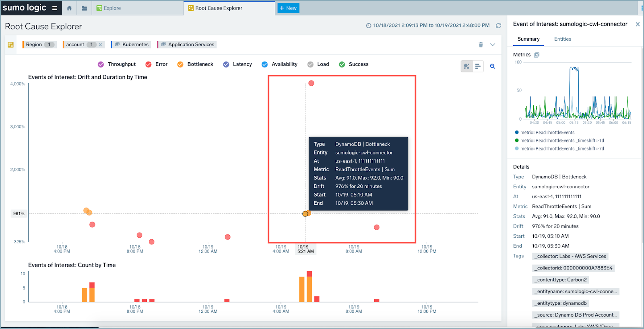
Task: Click the selected orange Bottleneck dot at 981%
Action: click(305, 214)
